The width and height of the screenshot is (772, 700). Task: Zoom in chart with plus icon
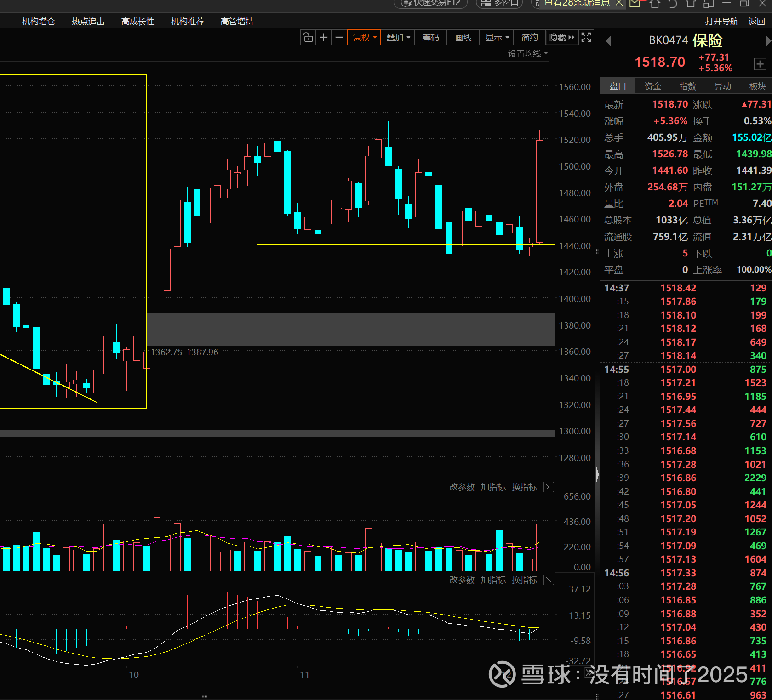click(324, 37)
